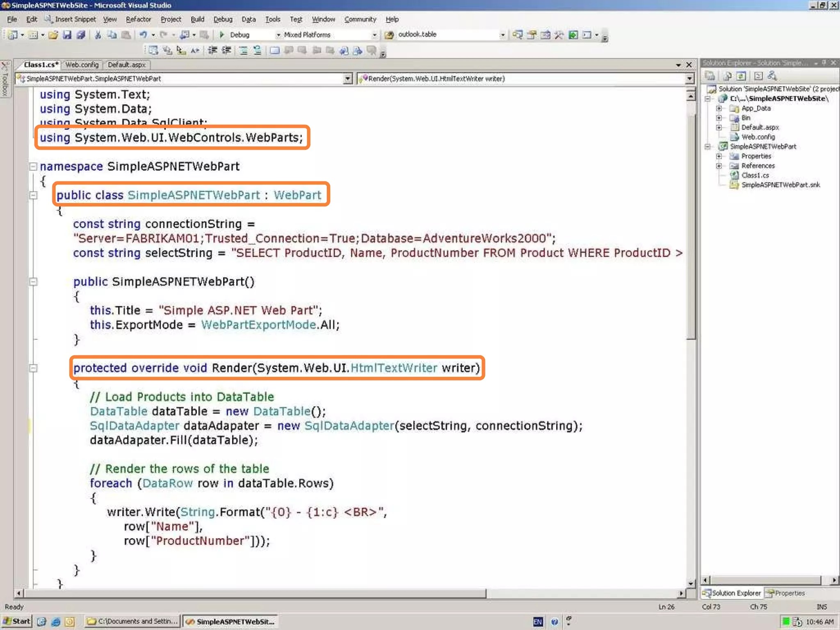Switch to the Web.config tab

(82, 65)
